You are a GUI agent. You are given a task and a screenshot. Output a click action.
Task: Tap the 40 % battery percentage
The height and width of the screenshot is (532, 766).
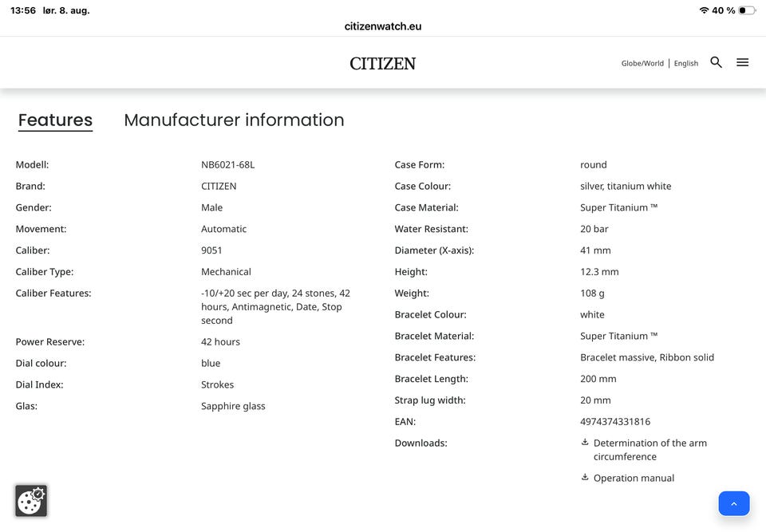[724, 10]
